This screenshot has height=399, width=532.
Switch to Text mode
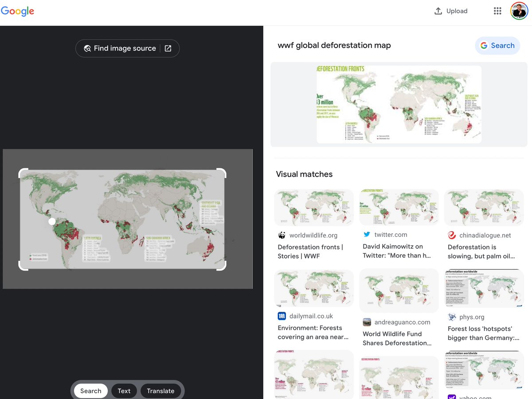(124, 391)
